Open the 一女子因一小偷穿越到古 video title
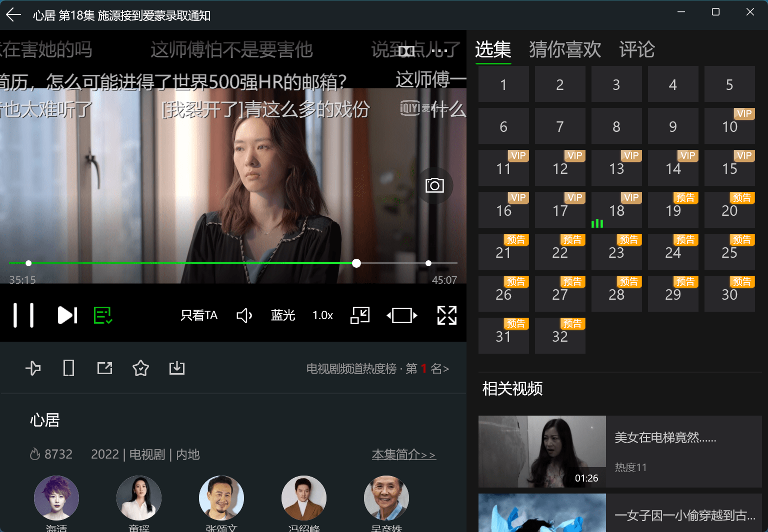 pyautogui.click(x=685, y=516)
